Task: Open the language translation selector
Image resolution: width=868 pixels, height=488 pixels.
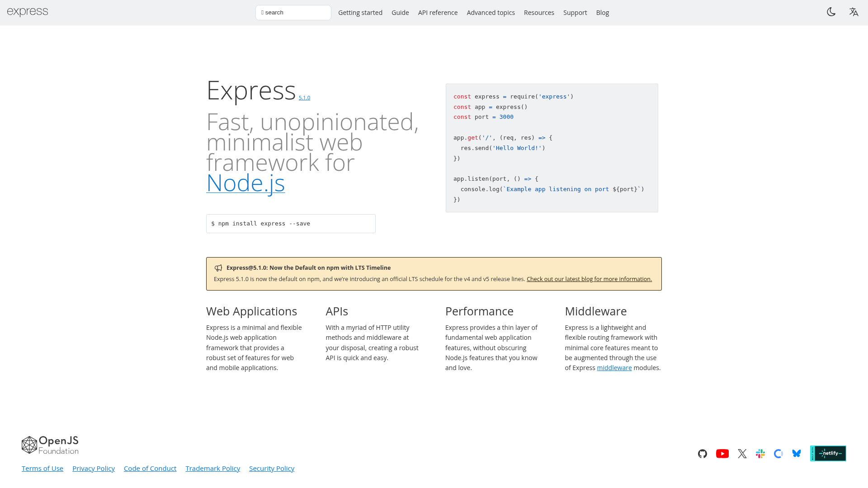Action: tap(854, 12)
